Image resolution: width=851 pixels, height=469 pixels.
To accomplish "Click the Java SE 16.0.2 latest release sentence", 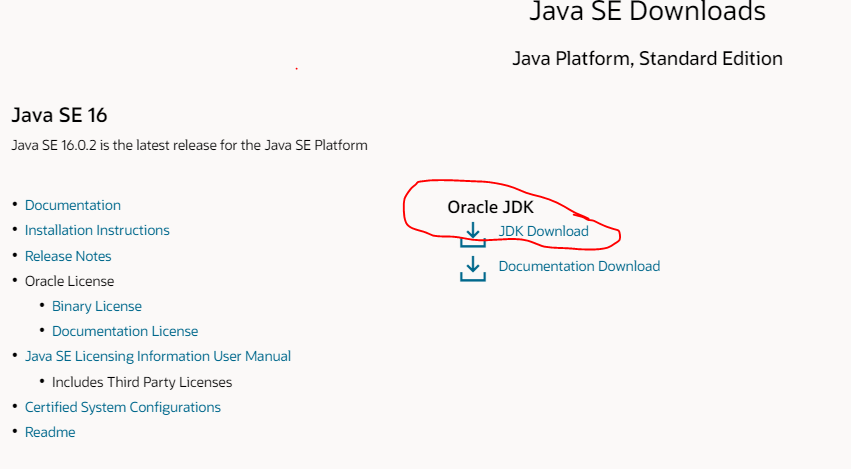I will pyautogui.click(x=189, y=145).
